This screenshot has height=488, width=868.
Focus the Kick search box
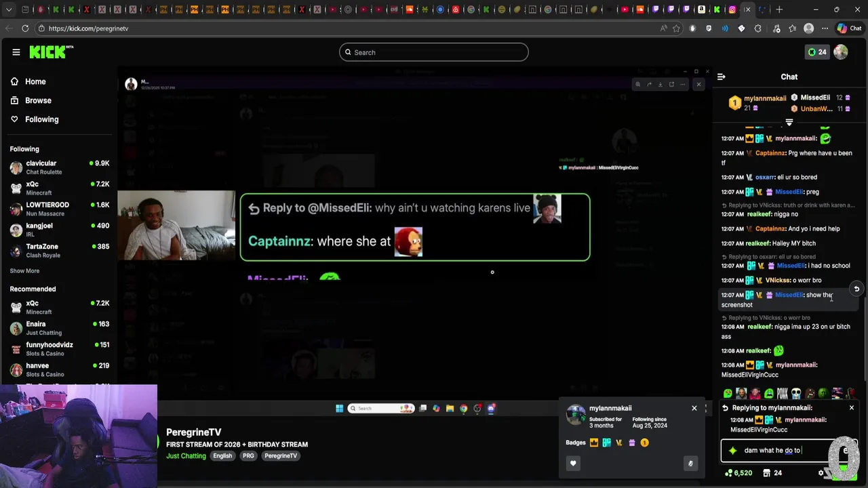pos(434,52)
